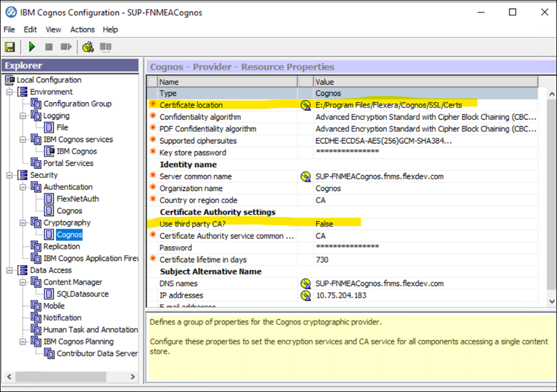Click the Test configuration toolbar icon
This screenshot has width=557, height=392.
88,47
